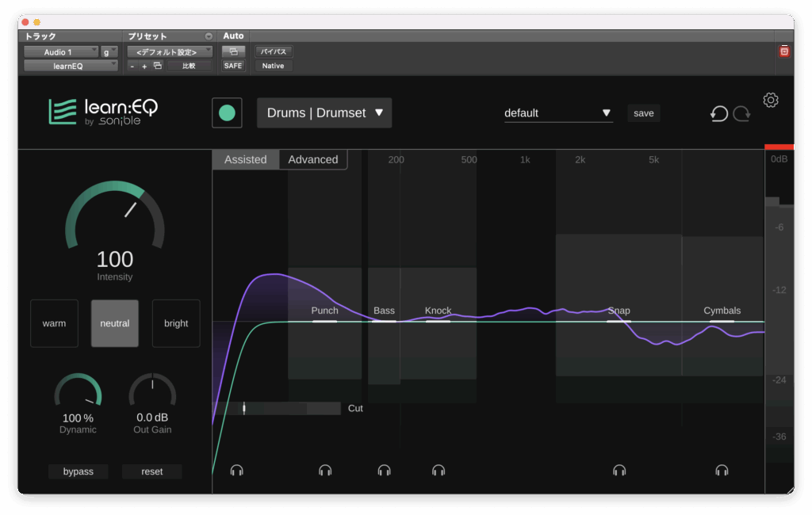Open the default preset dropdown
This screenshot has width=812, height=515.
point(558,113)
